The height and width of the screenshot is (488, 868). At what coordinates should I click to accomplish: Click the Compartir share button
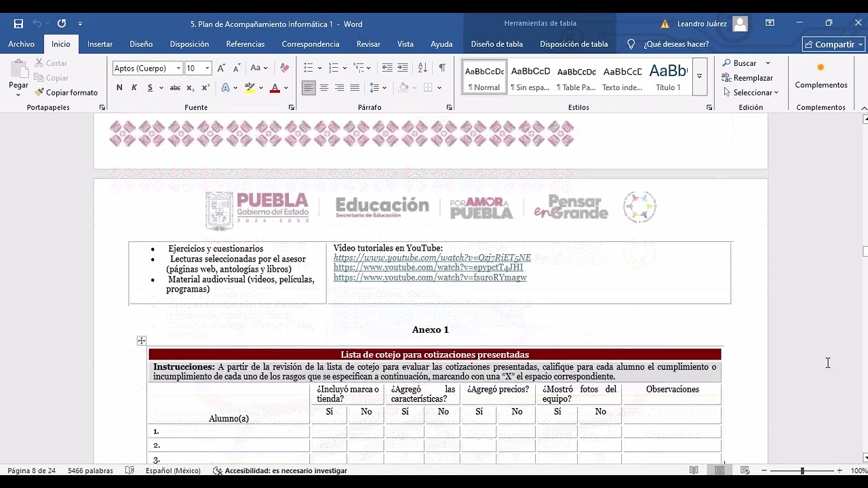833,44
